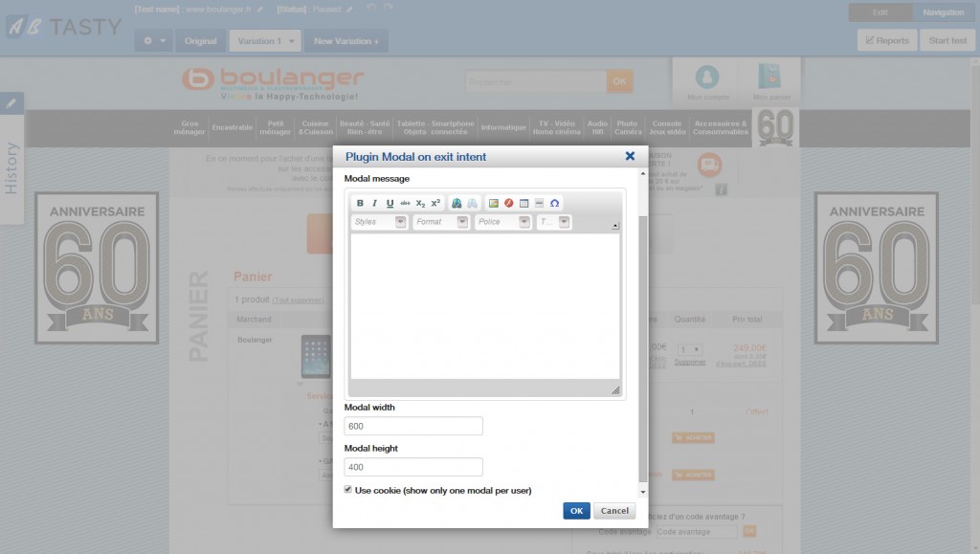Insert horizontal line icon
Screen dimensions: 980x554
coord(539,203)
